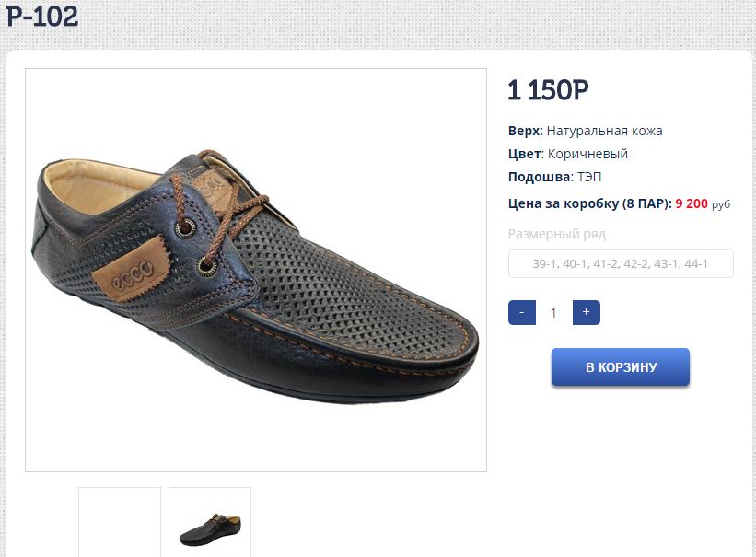Screen dimensions: 756x557
Task: Click the bold Верх label
Action: [x=523, y=131]
